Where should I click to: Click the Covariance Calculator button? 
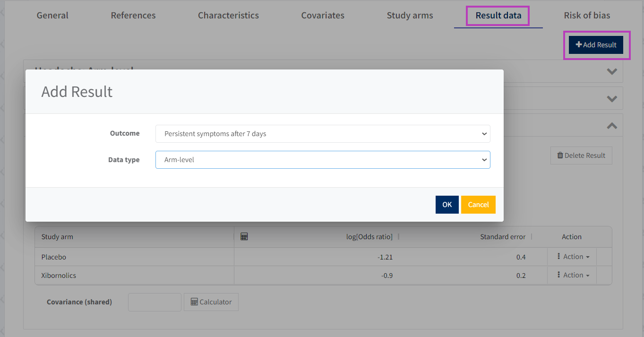211,302
